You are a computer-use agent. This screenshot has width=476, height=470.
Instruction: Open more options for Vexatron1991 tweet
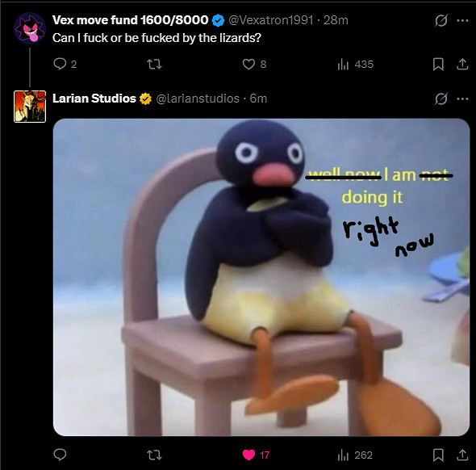point(462,21)
